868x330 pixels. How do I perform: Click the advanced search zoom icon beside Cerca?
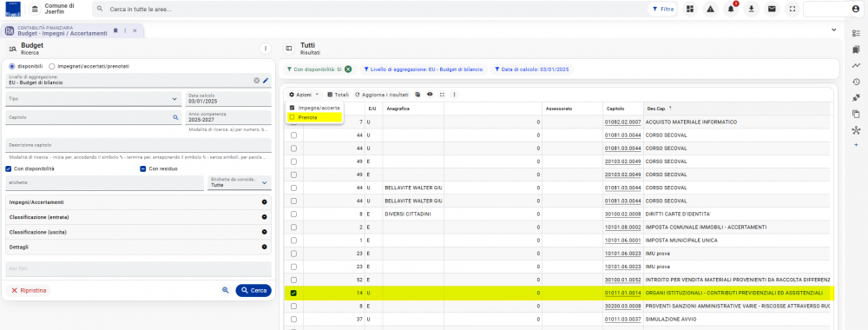[x=226, y=290]
